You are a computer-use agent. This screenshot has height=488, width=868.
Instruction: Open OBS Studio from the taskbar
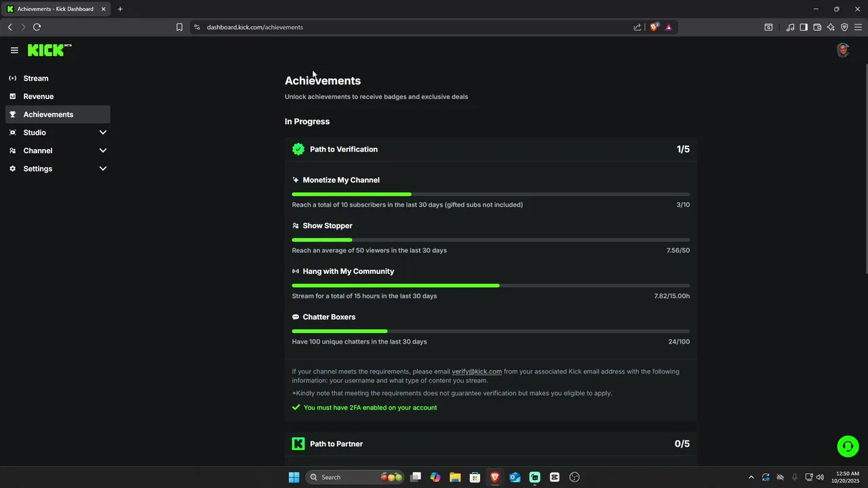[x=574, y=477]
